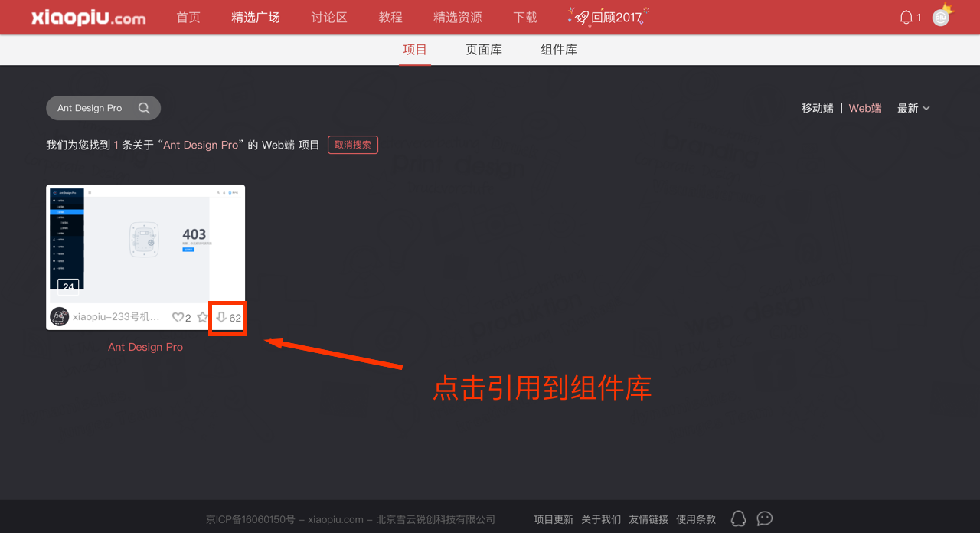Viewport: 980px width, 533px height.
Task: Switch to the 项目 tab
Action: (x=415, y=50)
